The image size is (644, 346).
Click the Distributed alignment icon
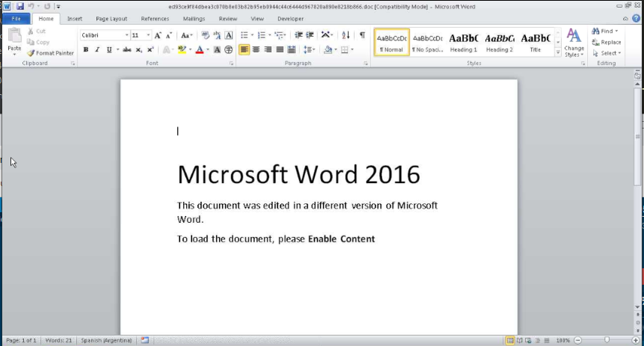292,49
